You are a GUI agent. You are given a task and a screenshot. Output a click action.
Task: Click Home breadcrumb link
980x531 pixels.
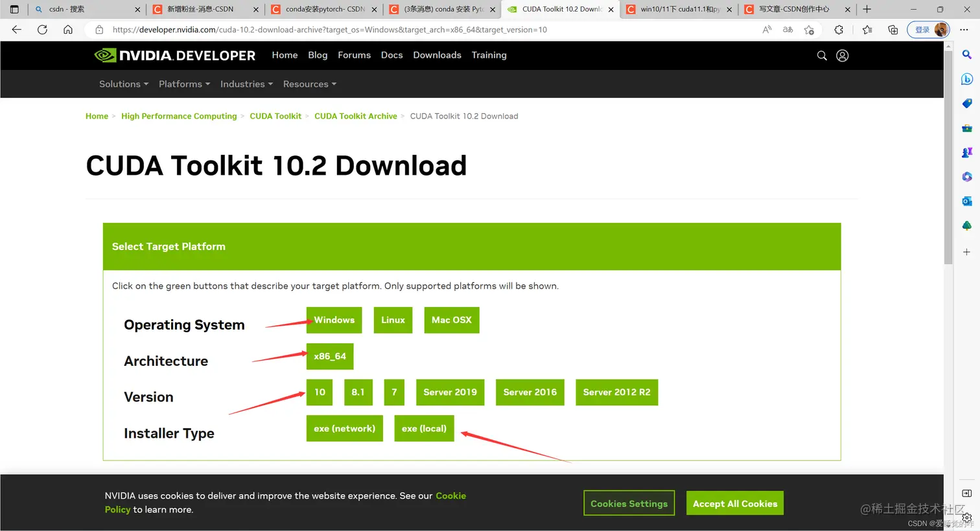pos(97,117)
